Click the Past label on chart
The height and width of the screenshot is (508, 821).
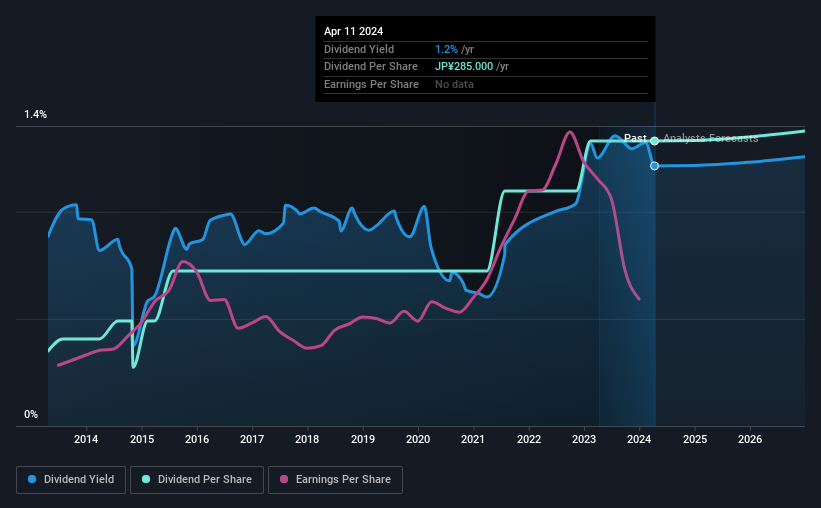635,138
